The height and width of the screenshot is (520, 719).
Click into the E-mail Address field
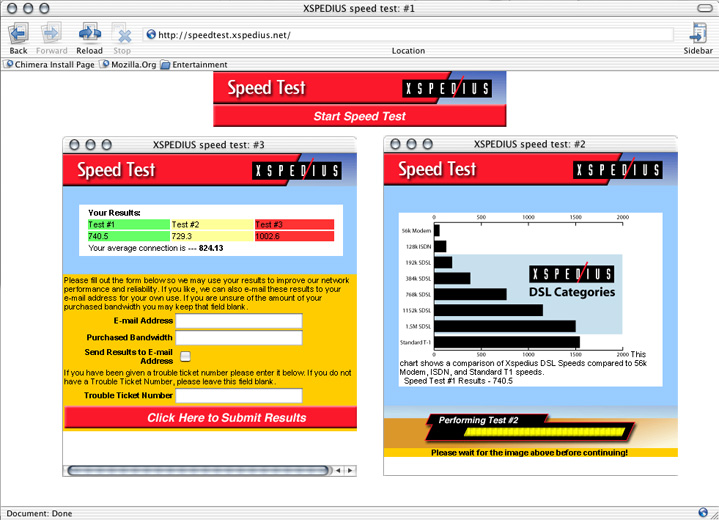click(238, 321)
